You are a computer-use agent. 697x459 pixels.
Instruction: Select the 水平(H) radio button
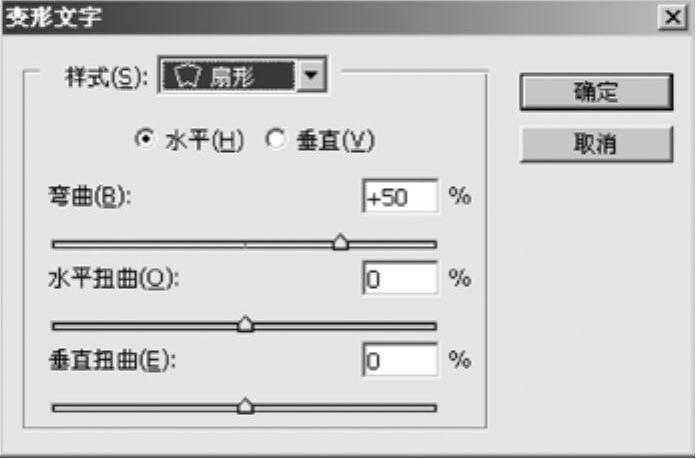point(145,139)
